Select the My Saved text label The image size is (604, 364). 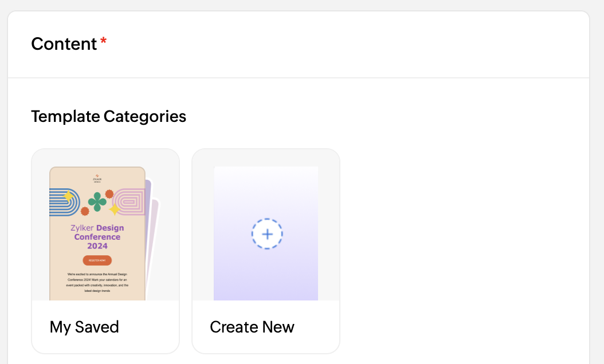(x=84, y=327)
